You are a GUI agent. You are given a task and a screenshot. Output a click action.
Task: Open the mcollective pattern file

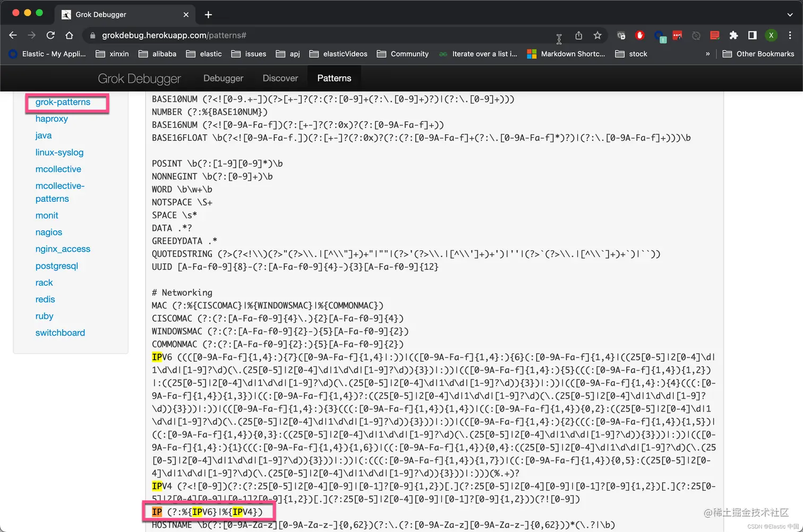tap(58, 169)
